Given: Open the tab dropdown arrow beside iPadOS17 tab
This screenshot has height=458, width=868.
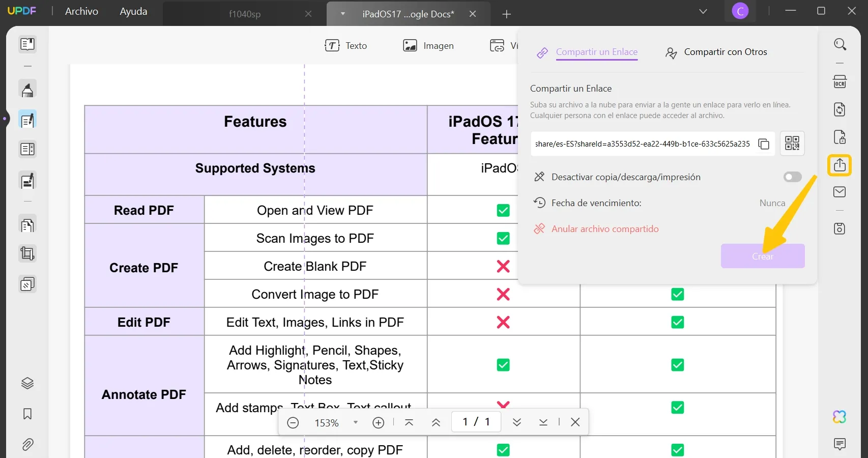Looking at the screenshot, I should click(343, 14).
